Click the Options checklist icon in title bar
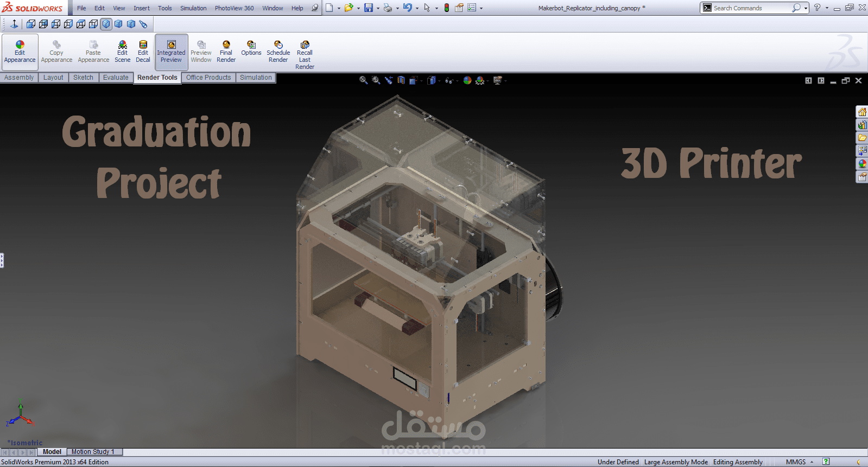 pyautogui.click(x=472, y=8)
